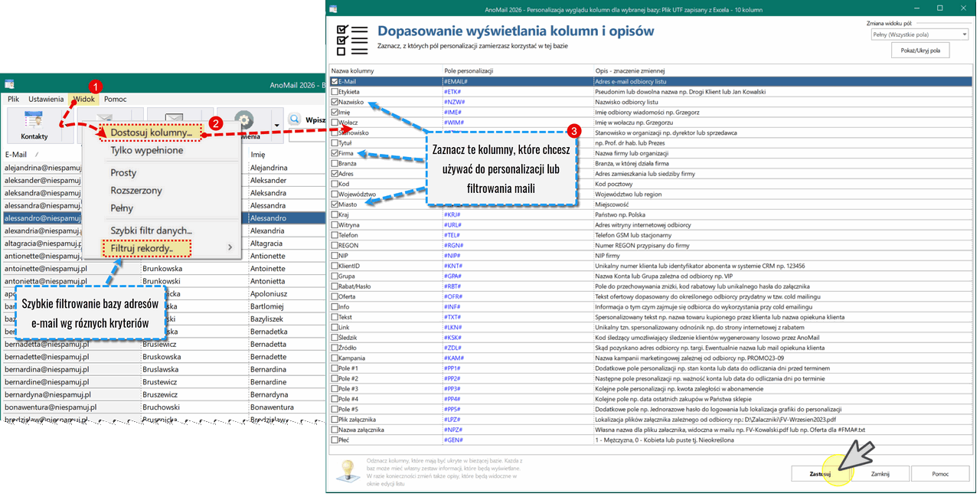
Task: Open the Ustawienia menu
Action: click(x=46, y=99)
